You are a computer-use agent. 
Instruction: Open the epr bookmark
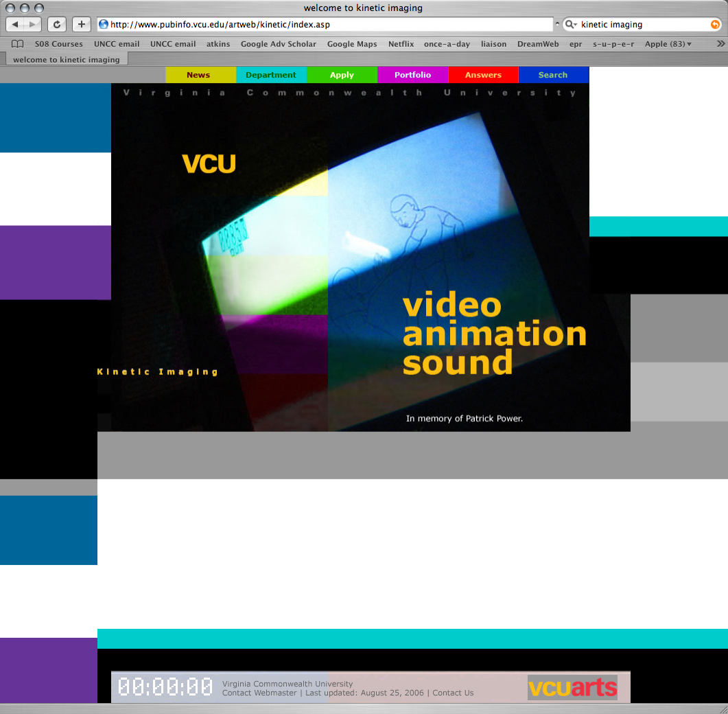[576, 44]
